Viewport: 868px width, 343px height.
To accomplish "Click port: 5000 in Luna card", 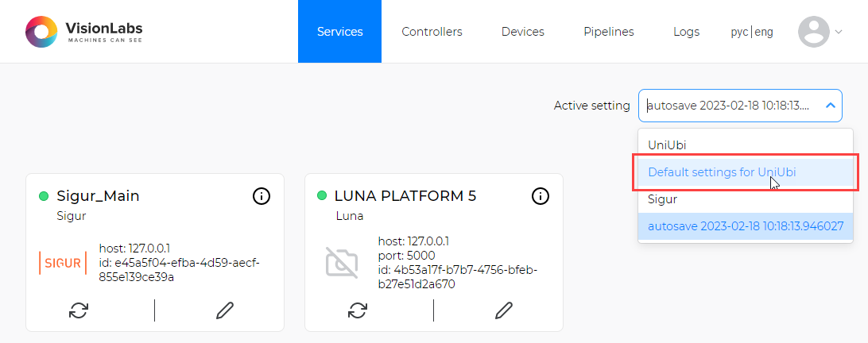I will click(406, 256).
